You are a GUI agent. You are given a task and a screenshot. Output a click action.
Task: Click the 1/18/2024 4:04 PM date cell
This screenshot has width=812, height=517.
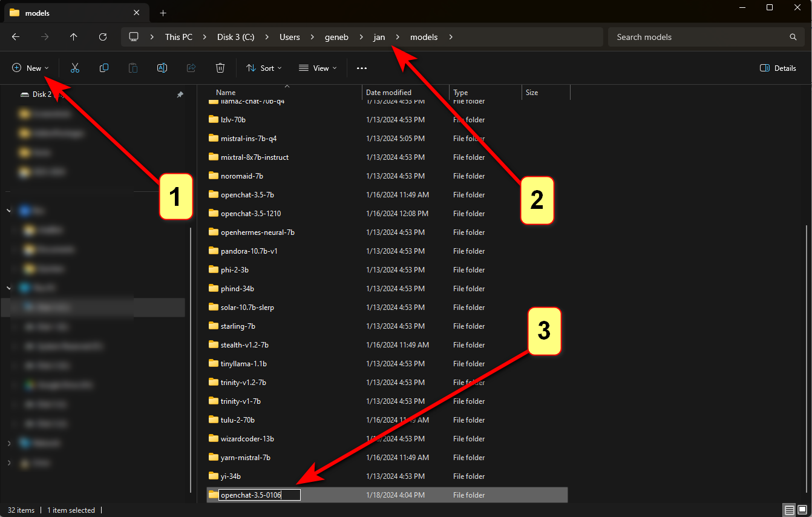pyautogui.click(x=395, y=495)
